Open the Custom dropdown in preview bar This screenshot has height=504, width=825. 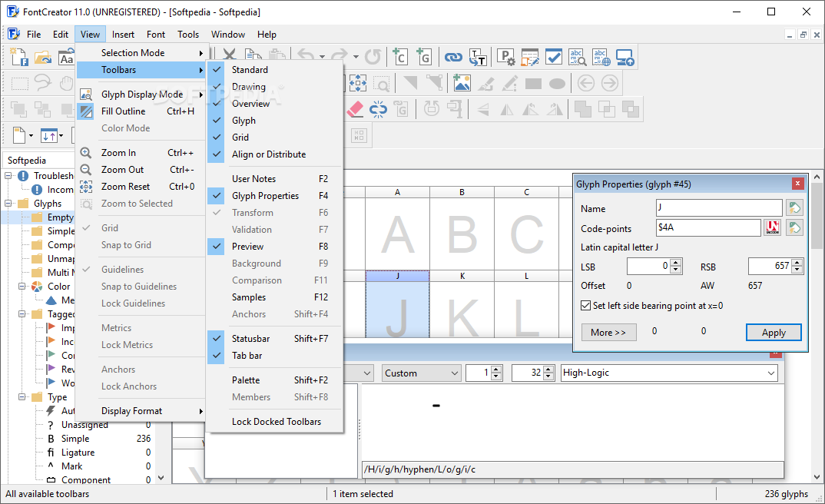pyautogui.click(x=422, y=373)
